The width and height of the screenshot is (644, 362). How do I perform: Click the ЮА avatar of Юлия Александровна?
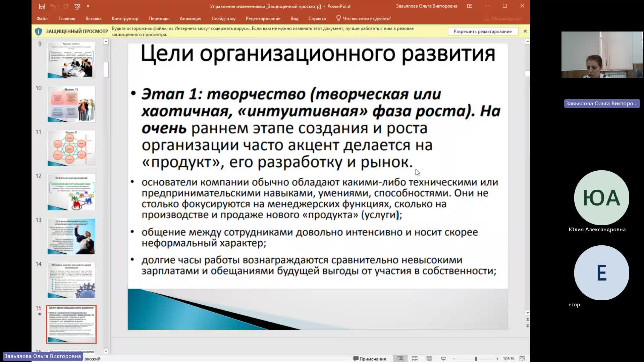click(x=601, y=198)
